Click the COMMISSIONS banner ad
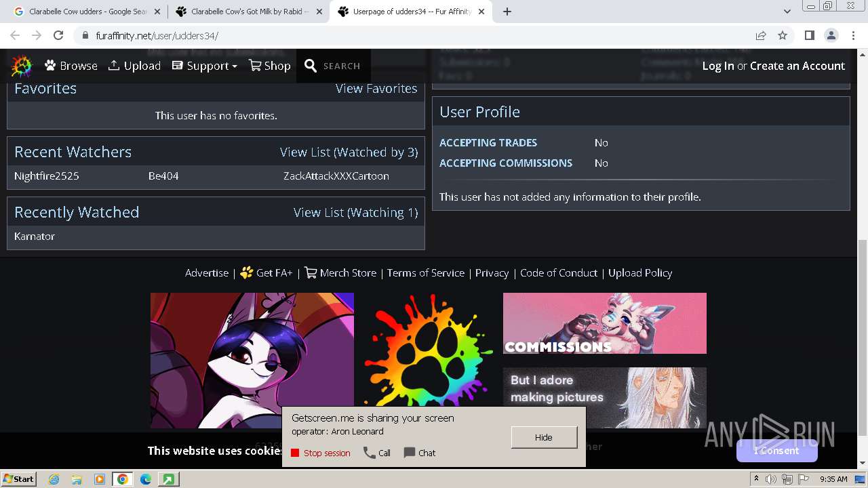The image size is (868, 488). [605, 323]
